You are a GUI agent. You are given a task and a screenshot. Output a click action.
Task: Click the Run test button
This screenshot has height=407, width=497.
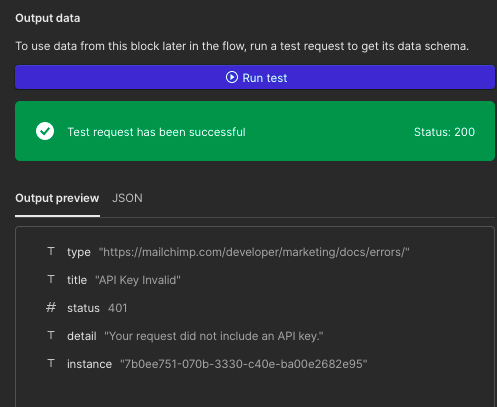point(255,77)
